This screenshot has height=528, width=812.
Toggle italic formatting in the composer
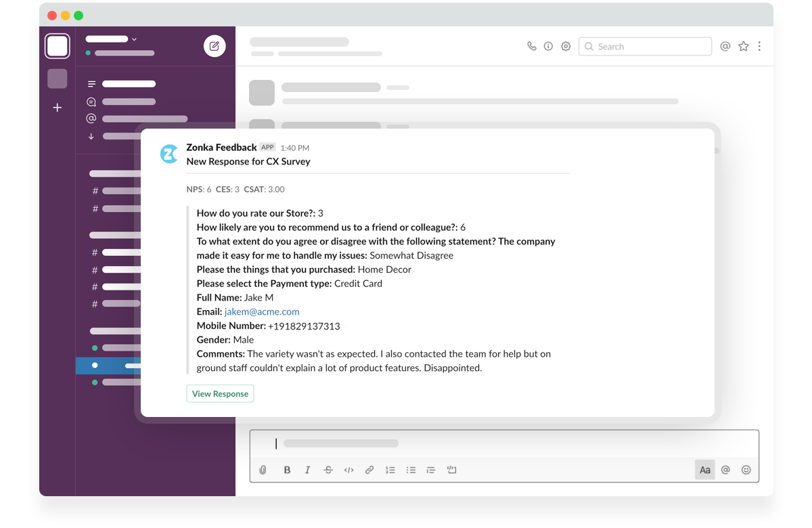tap(307, 469)
